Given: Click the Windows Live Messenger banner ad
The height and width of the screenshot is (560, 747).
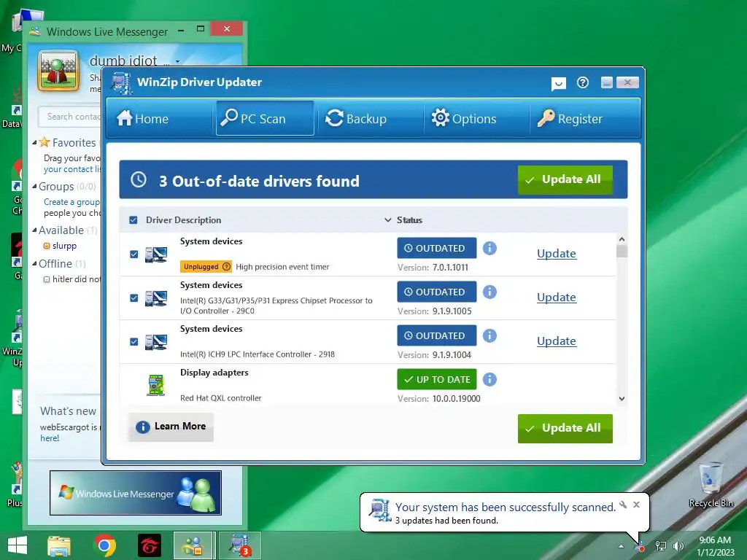Looking at the screenshot, I should (136, 494).
